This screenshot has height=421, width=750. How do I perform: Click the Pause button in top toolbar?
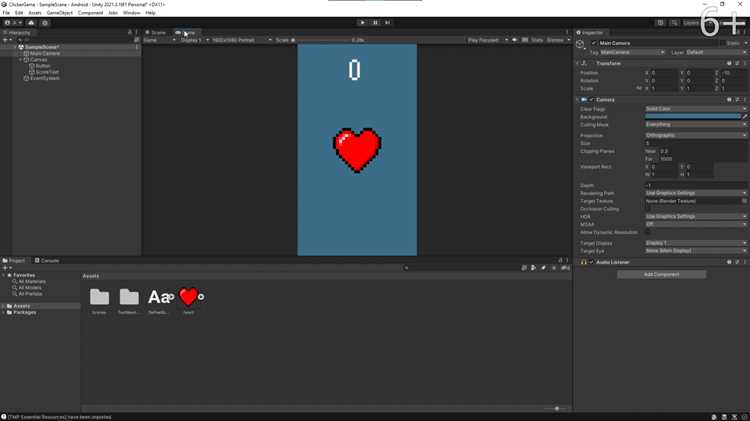click(x=375, y=22)
